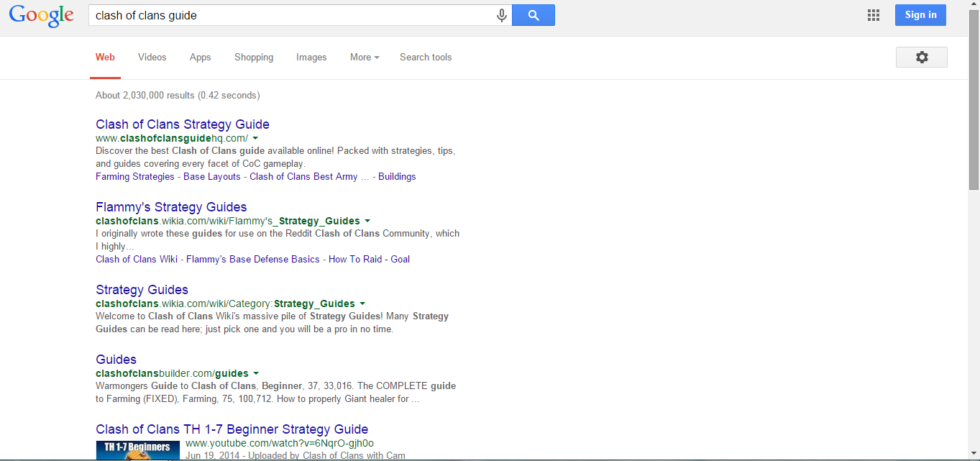
Task: Open Clash of Clans TH 1-7 Beginner Strategy Guide
Action: (232, 429)
